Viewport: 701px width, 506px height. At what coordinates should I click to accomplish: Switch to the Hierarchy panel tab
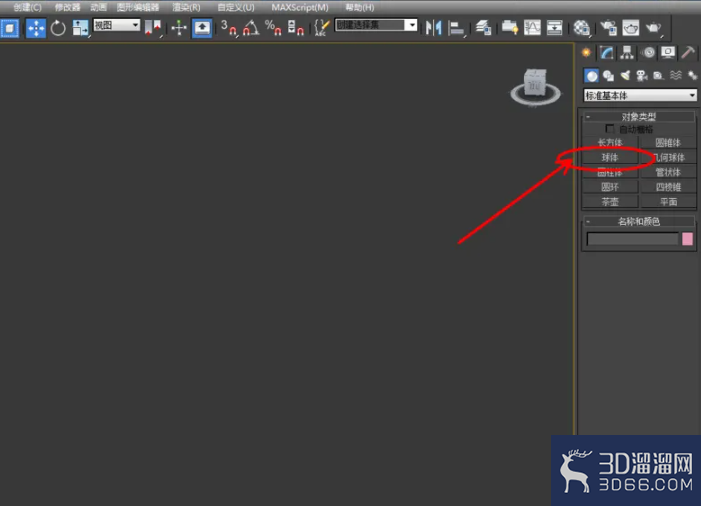tap(627, 53)
